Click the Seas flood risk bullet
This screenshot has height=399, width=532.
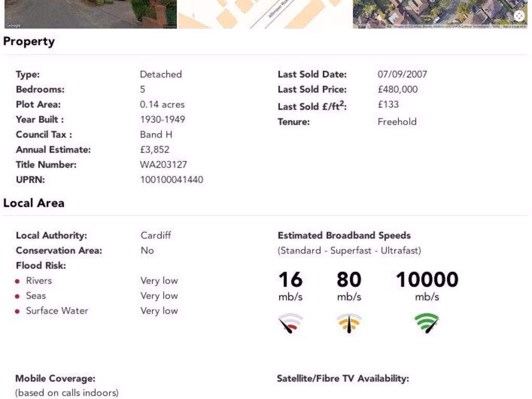click(17, 296)
